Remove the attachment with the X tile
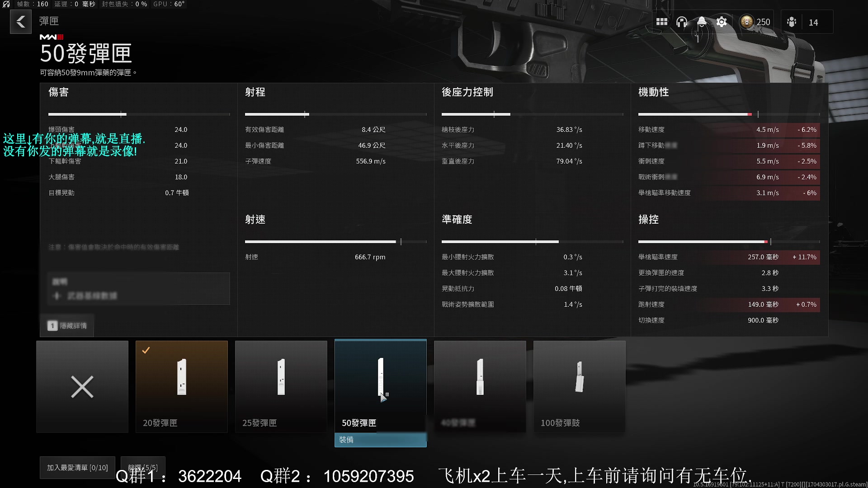868x488 pixels. 82,387
